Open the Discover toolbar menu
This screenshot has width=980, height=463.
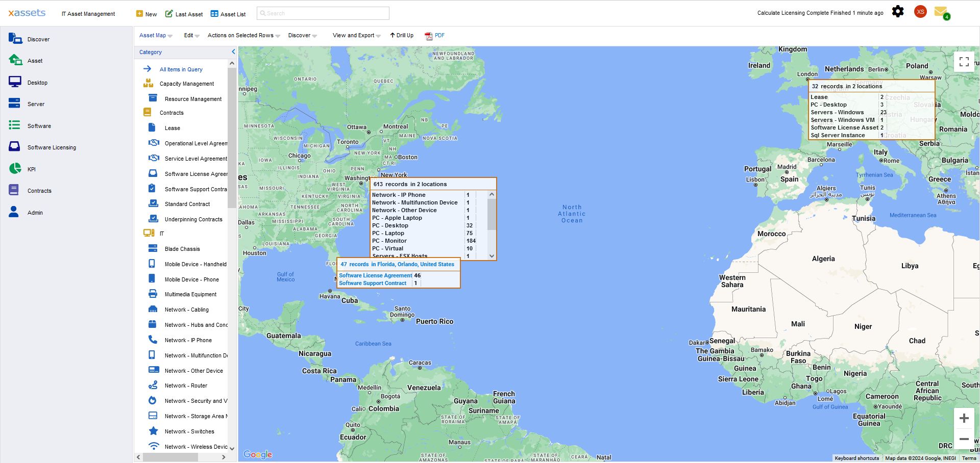tap(302, 36)
